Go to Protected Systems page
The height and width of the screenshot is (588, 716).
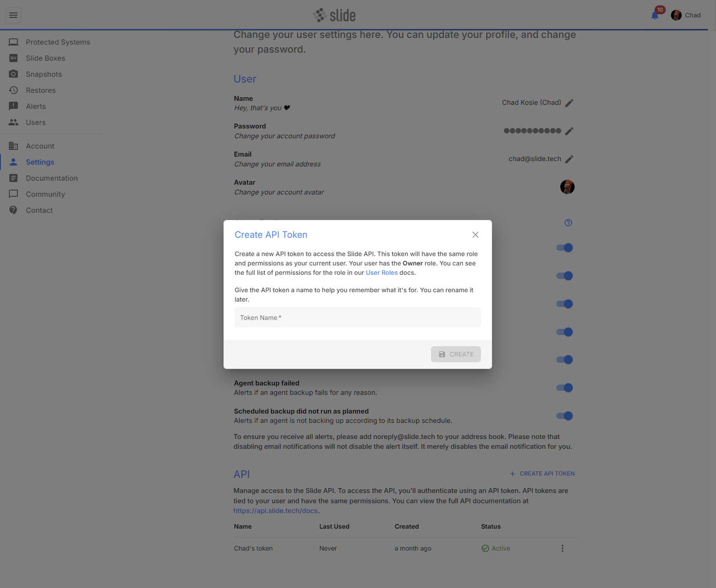click(x=58, y=42)
